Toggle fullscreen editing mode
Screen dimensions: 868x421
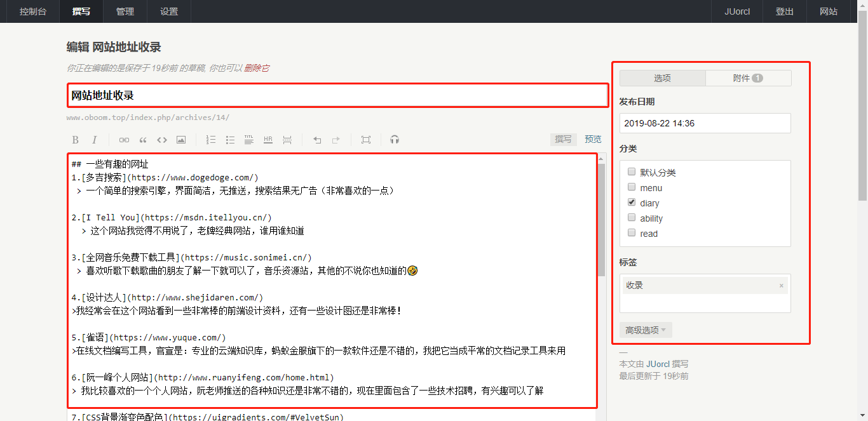pyautogui.click(x=366, y=140)
